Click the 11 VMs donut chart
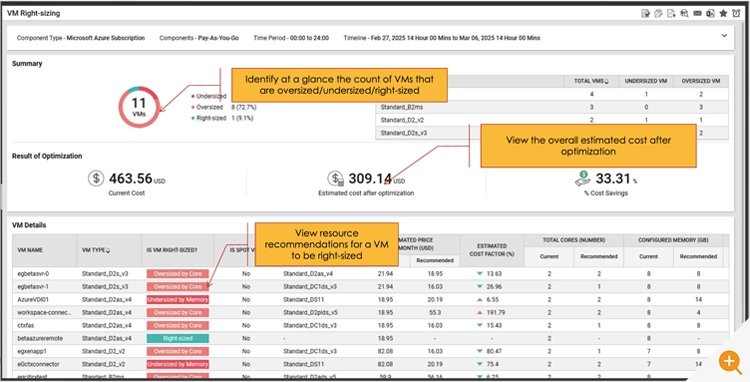This screenshot has height=382, width=750. [x=139, y=107]
